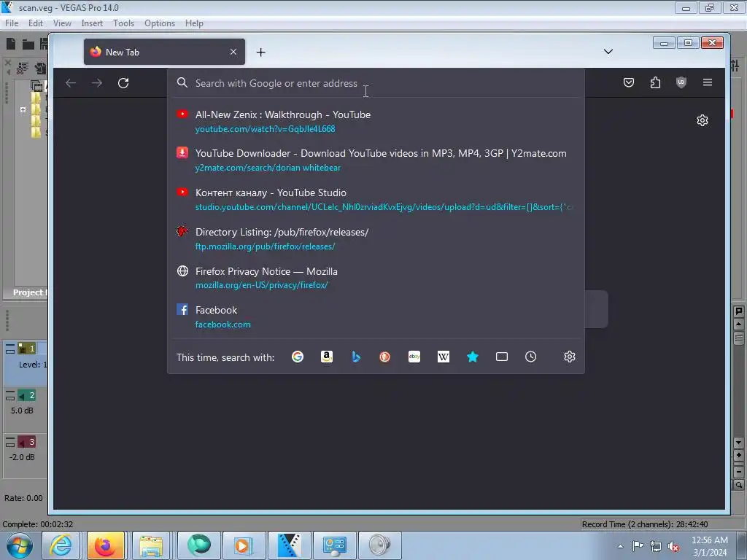Open the Firefox Extensions panel
The width and height of the screenshot is (747, 560).
(656, 82)
